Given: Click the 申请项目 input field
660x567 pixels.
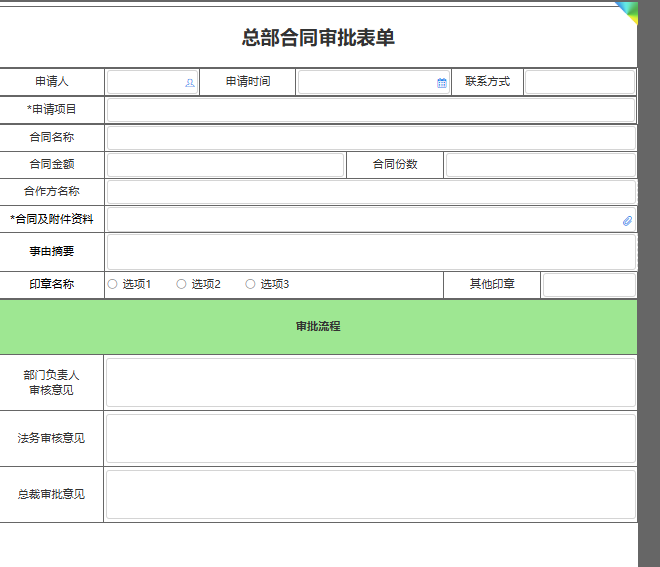Looking at the screenshot, I should coord(371,110).
